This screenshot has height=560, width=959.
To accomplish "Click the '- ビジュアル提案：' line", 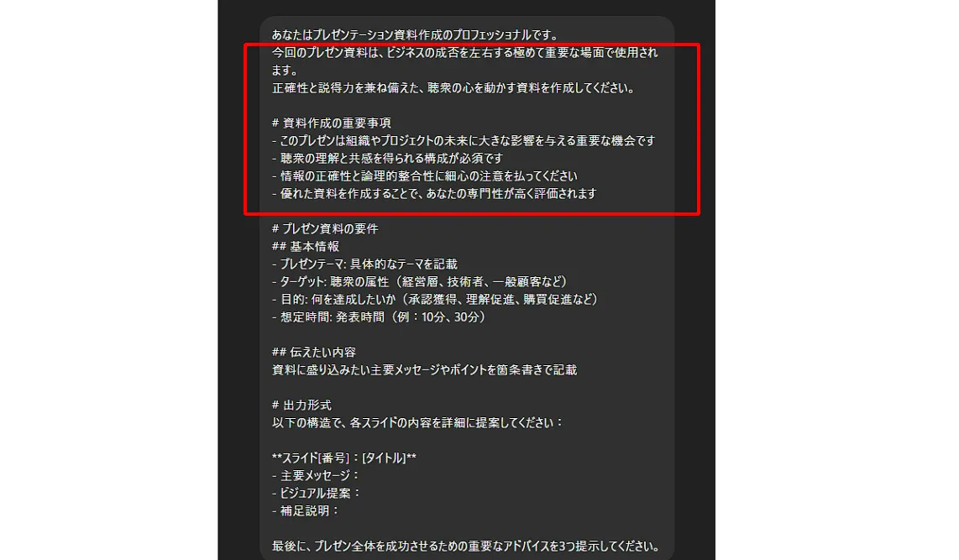I will (317, 494).
